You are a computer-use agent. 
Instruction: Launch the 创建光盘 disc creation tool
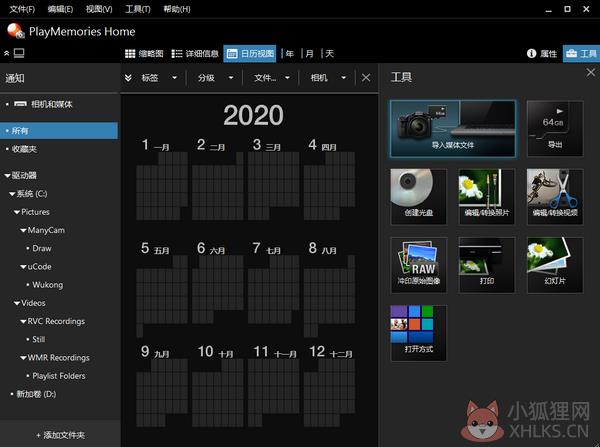tap(419, 196)
